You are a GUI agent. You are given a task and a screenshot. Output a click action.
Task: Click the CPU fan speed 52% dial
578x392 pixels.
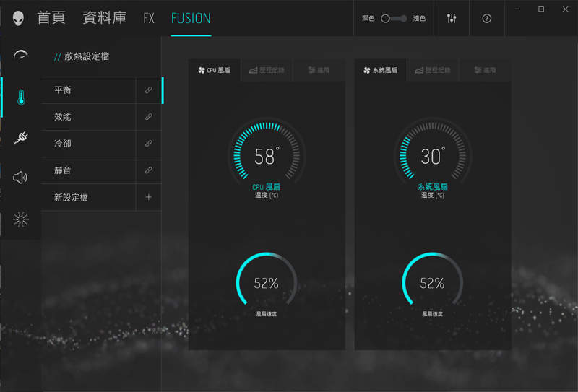pos(267,283)
